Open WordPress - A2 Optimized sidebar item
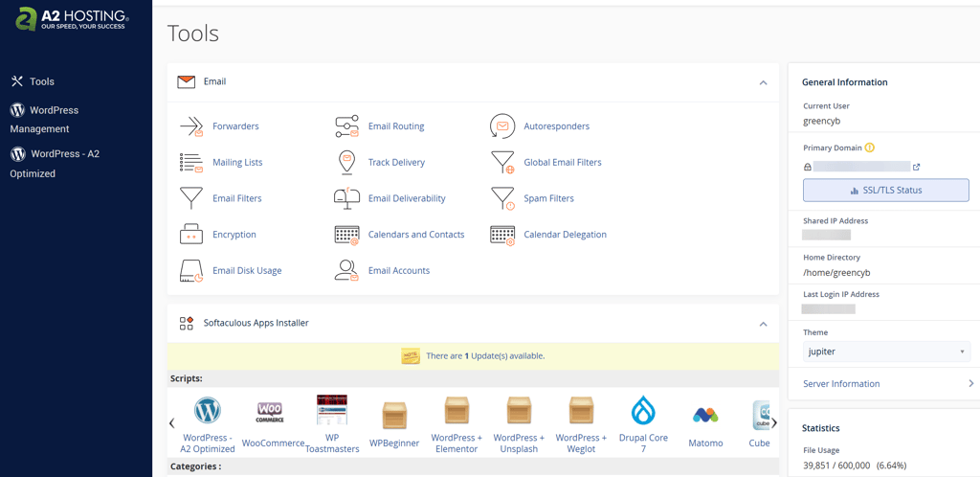Screen dimensions: 980x477 point(55,164)
